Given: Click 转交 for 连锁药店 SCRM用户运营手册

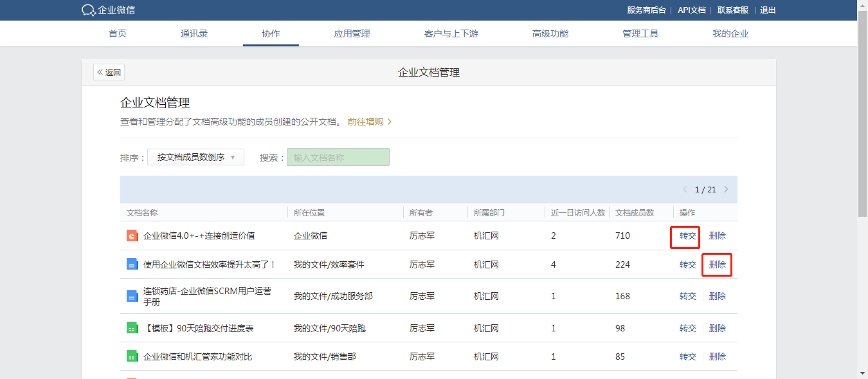Looking at the screenshot, I should pos(688,296).
